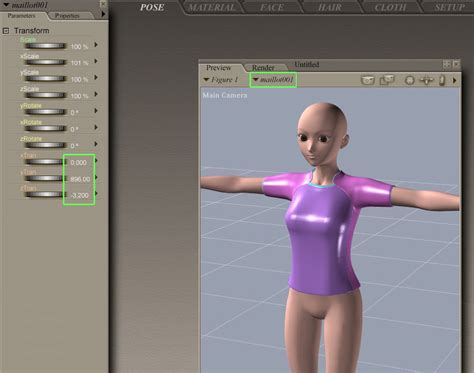
Task: Click the Main Camera label in the viewport
Action: coord(225,95)
